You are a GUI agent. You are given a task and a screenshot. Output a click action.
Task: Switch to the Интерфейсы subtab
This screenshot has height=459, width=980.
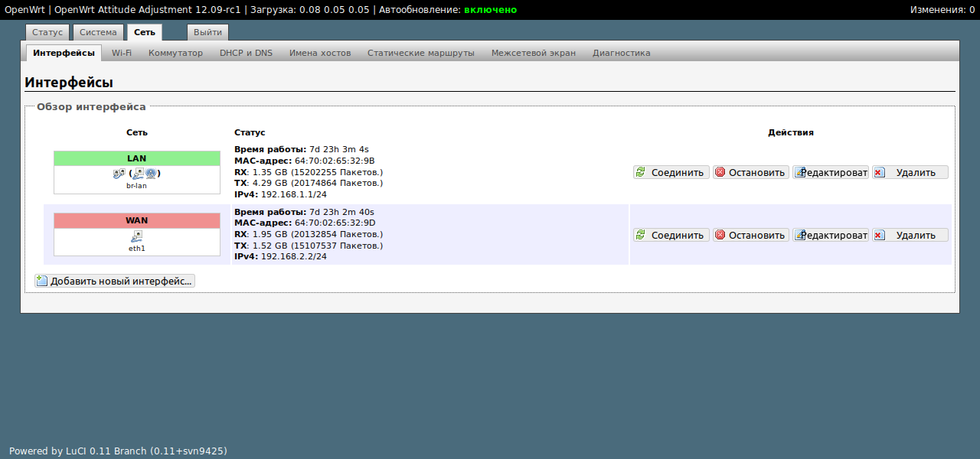[x=64, y=53]
